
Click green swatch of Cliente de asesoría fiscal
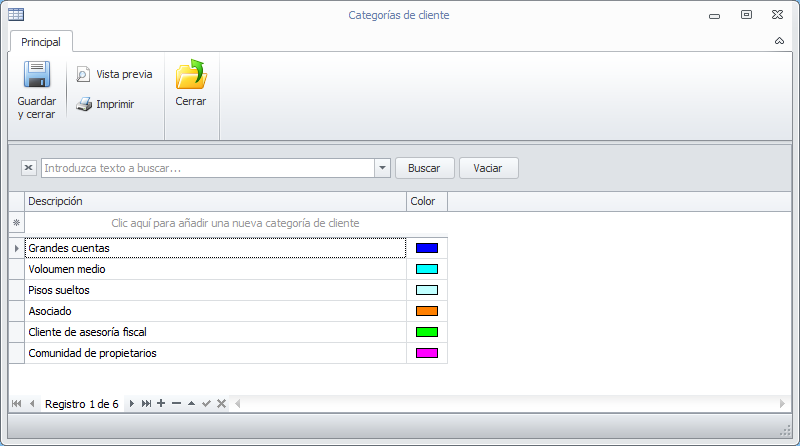[x=427, y=332]
